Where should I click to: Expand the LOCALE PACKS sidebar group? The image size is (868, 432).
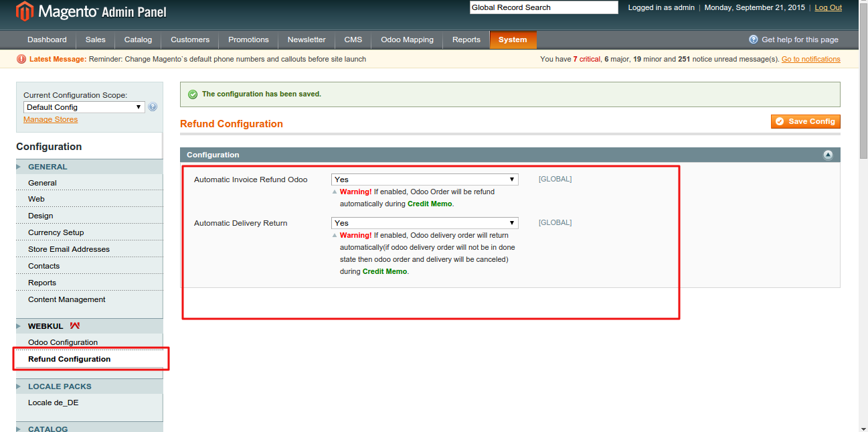point(89,386)
